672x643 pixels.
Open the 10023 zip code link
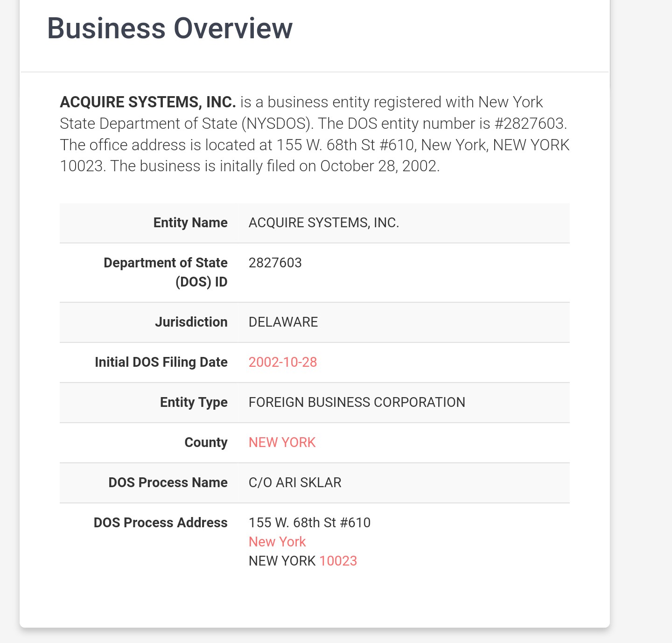point(338,561)
